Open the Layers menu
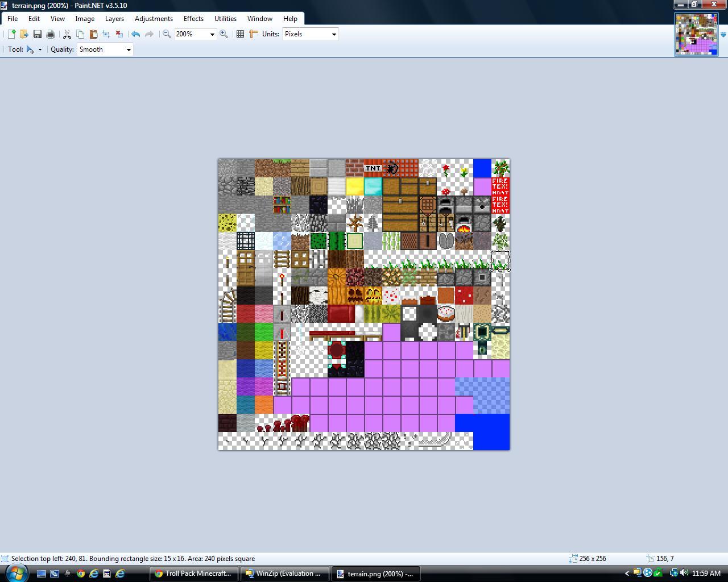The height and width of the screenshot is (582, 728). [x=114, y=19]
